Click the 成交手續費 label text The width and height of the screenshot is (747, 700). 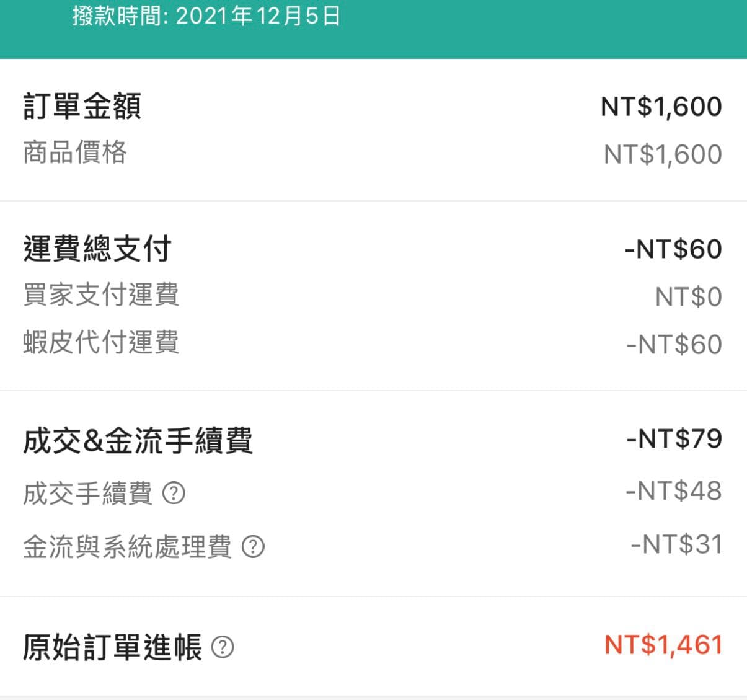pos(87,494)
